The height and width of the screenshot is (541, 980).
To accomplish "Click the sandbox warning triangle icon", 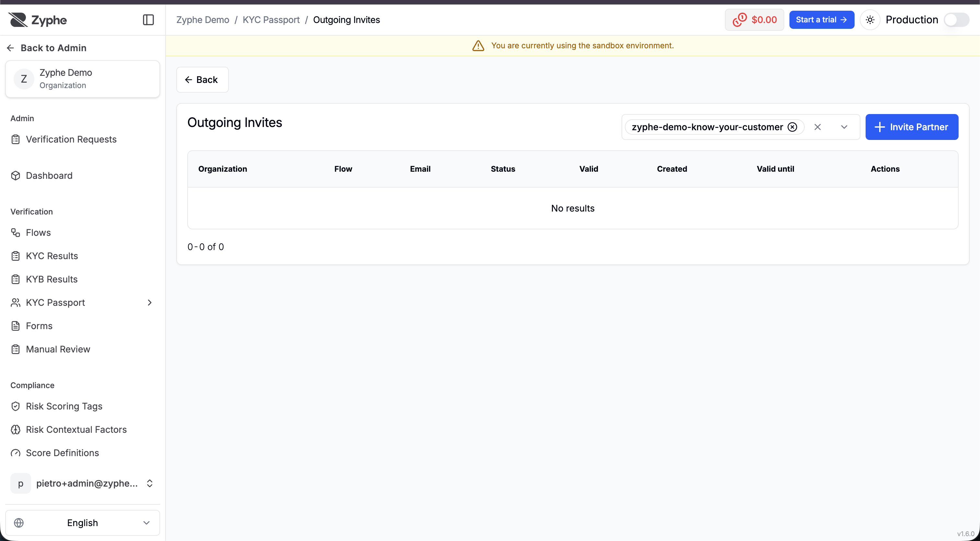I will 478,46.
